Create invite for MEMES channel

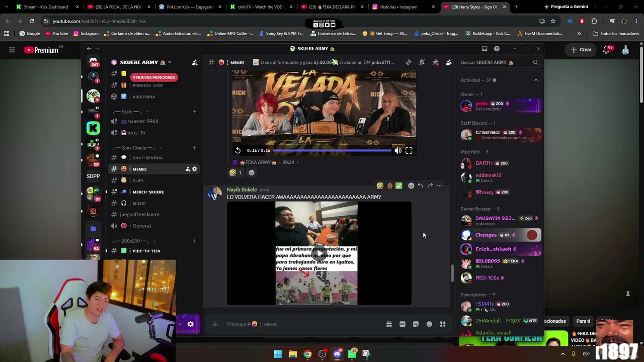point(188,169)
